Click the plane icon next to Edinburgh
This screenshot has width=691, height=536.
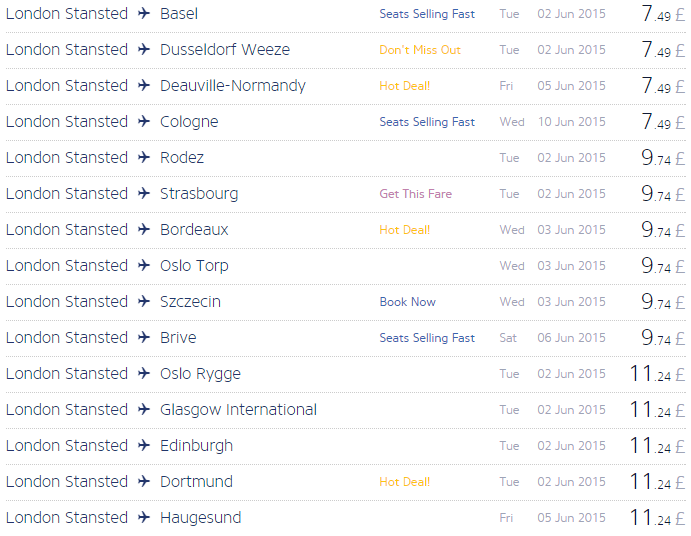(x=144, y=445)
